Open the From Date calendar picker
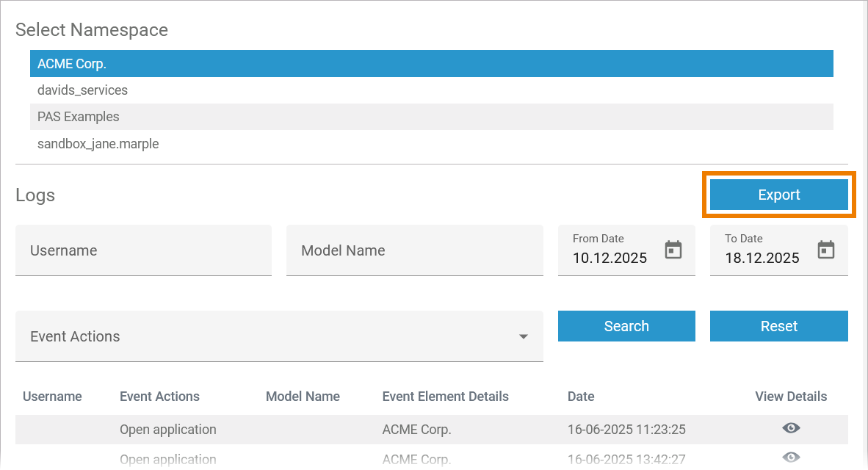 pyautogui.click(x=673, y=250)
